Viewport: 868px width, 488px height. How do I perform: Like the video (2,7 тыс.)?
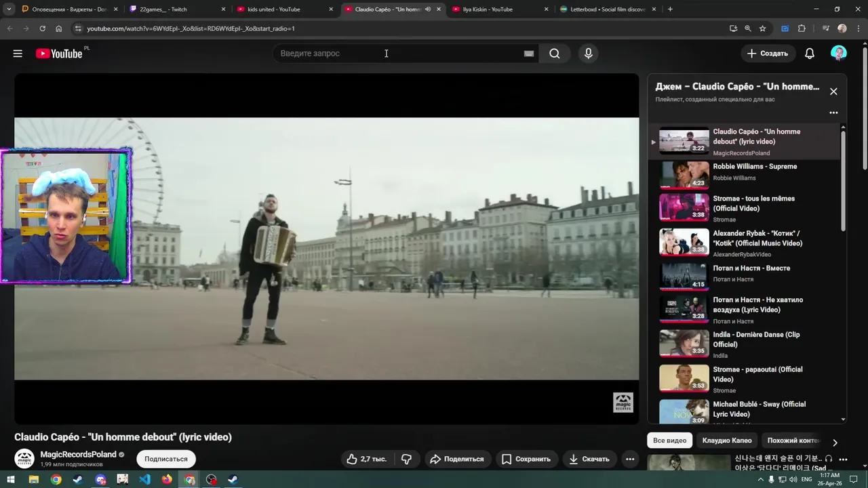coord(366,459)
